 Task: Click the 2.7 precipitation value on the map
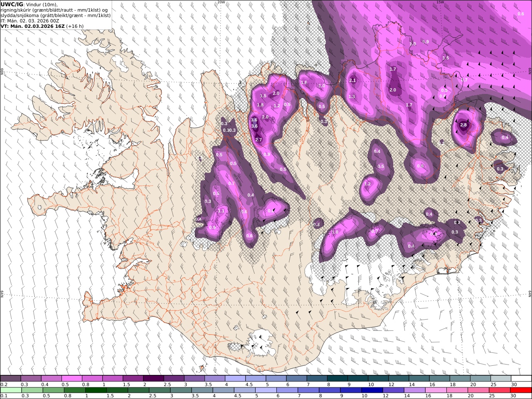pos(259,140)
